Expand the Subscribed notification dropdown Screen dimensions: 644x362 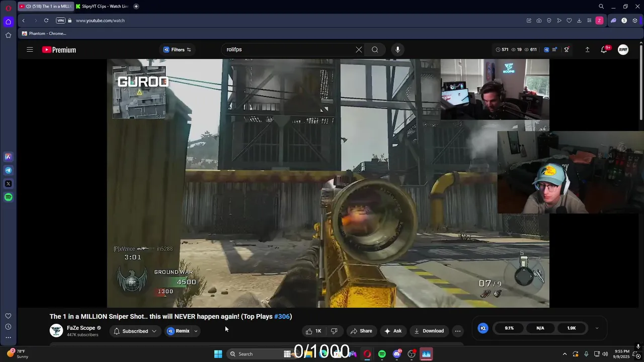coord(135,331)
